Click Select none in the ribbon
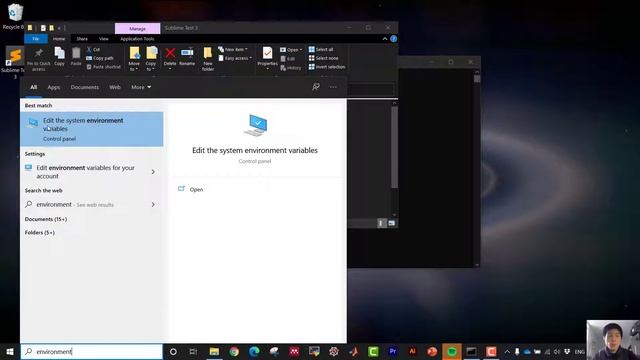The image size is (640, 360). [323, 58]
